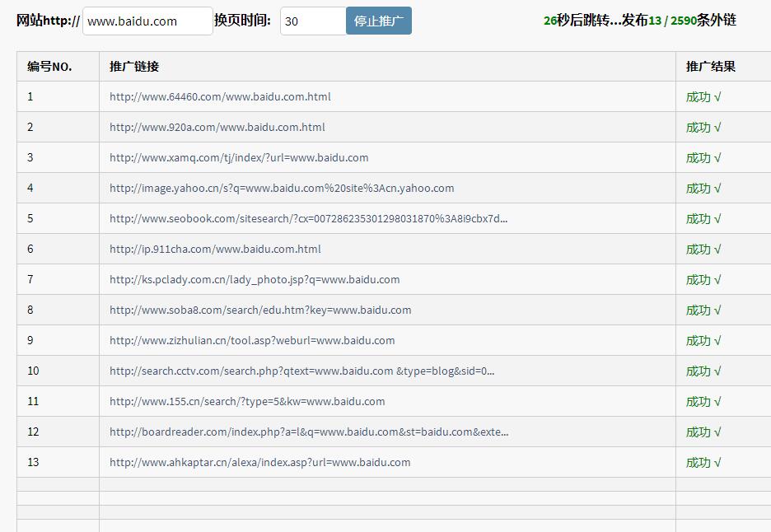Click the 换页时间 label
The width and height of the screenshot is (771, 532).
click(x=242, y=21)
